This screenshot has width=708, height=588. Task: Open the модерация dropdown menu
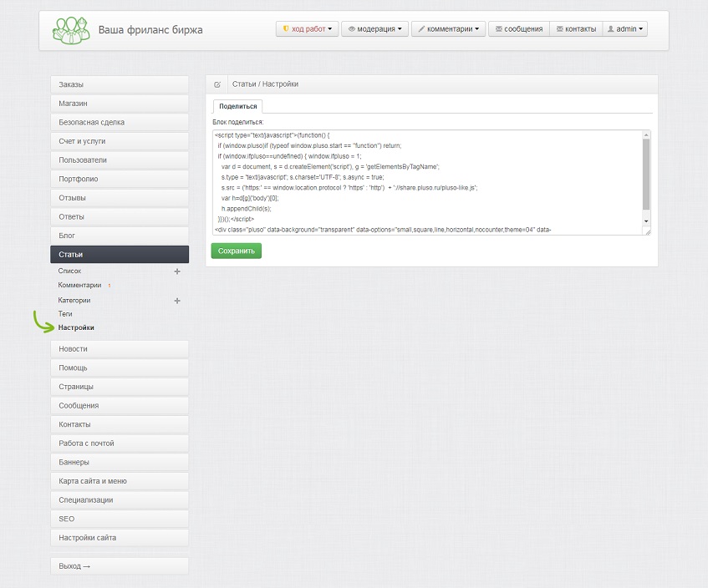coord(374,29)
